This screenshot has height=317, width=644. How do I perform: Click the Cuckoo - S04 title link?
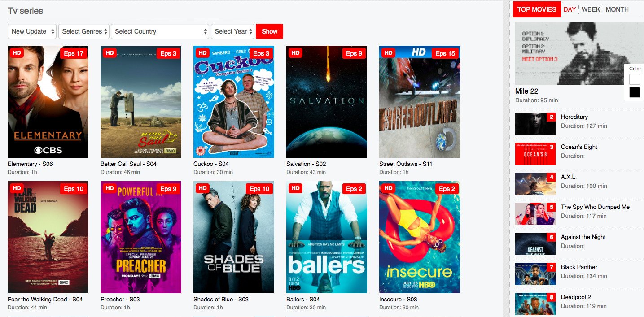click(211, 164)
